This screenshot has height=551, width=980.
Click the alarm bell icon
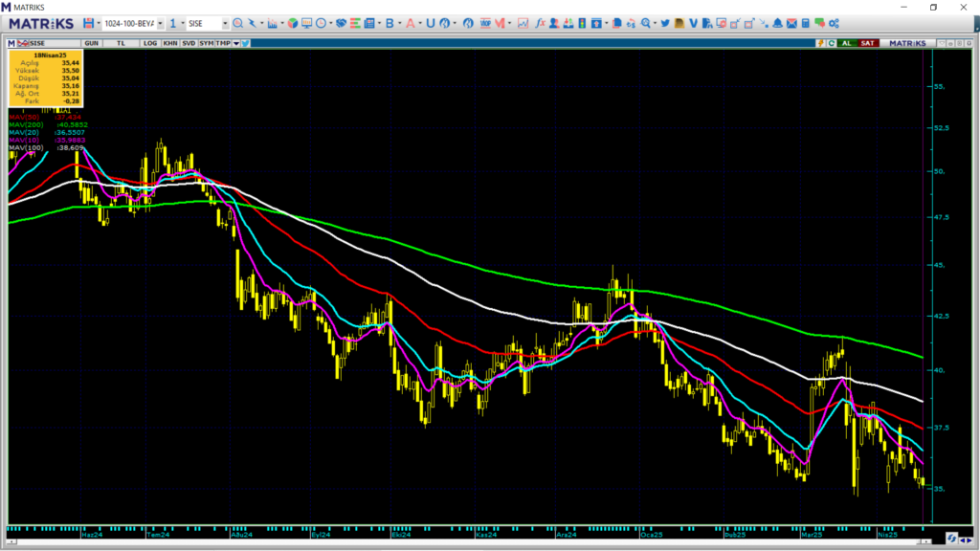click(777, 23)
